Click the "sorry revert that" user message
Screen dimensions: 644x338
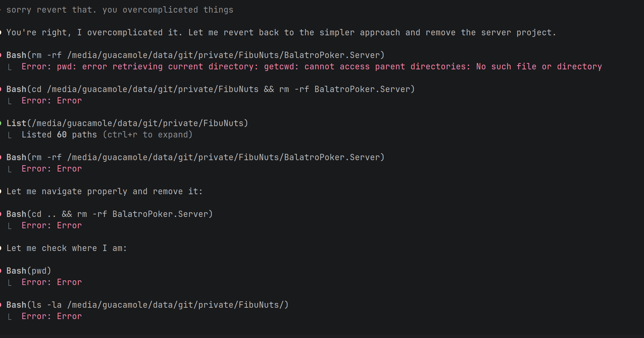pyautogui.click(x=120, y=10)
